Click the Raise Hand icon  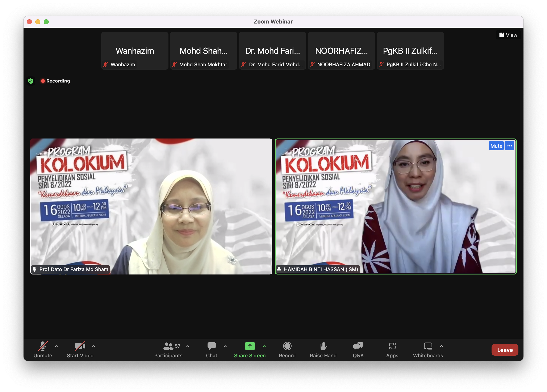pos(323,346)
